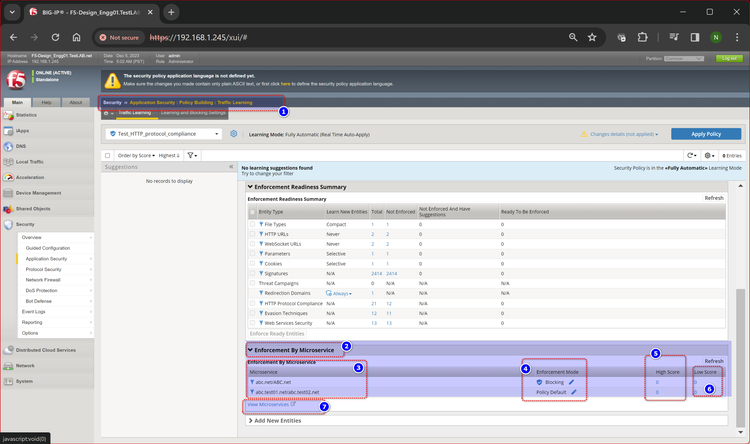
Task: Edit enforcement mode of Blocking microservice
Action: (572, 381)
